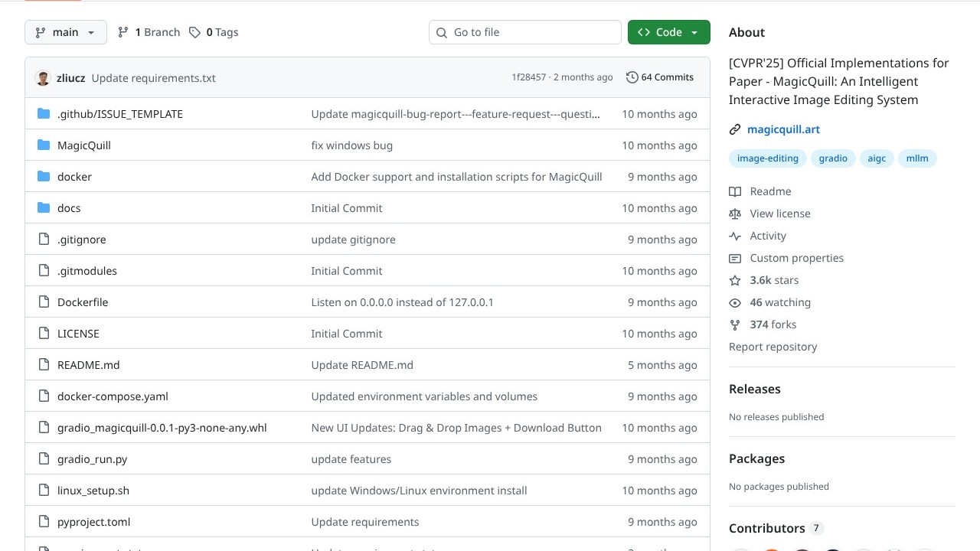980x551 pixels.
Task: Open the MagicQuill folder
Action: click(x=84, y=145)
